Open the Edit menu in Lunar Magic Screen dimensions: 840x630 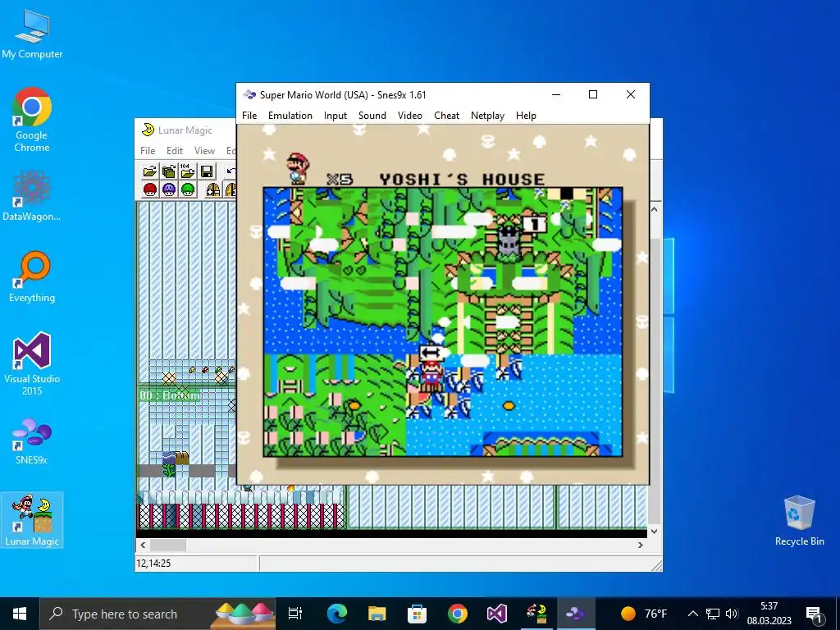pos(174,151)
